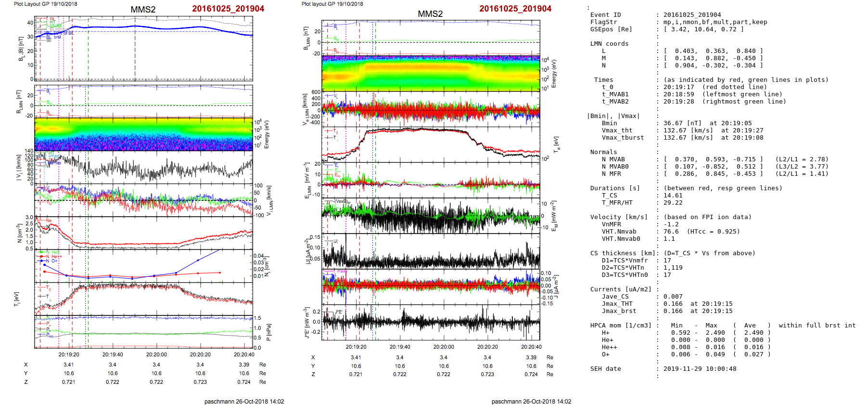Click the "VnMFR" label
This screenshot has height=405, width=868.
click(612, 224)
